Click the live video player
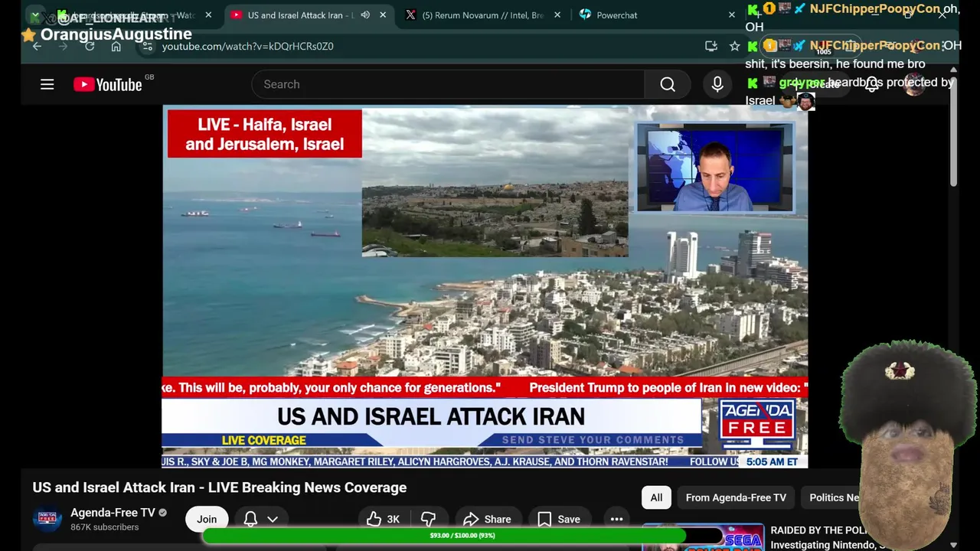This screenshot has width=980, height=551. click(x=485, y=285)
